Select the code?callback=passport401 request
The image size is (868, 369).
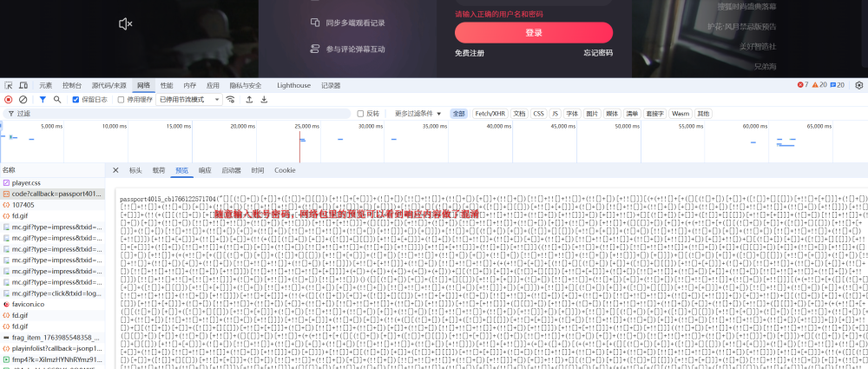click(52, 194)
